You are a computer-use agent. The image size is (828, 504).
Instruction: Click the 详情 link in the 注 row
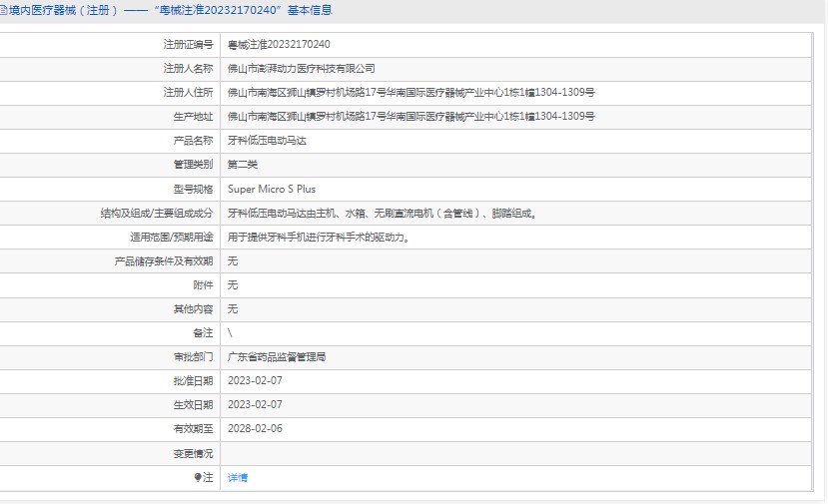pos(237,478)
